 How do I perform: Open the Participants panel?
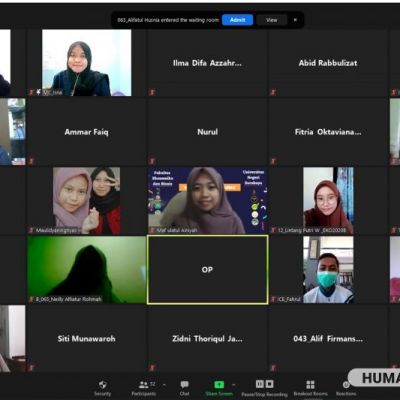144,388
